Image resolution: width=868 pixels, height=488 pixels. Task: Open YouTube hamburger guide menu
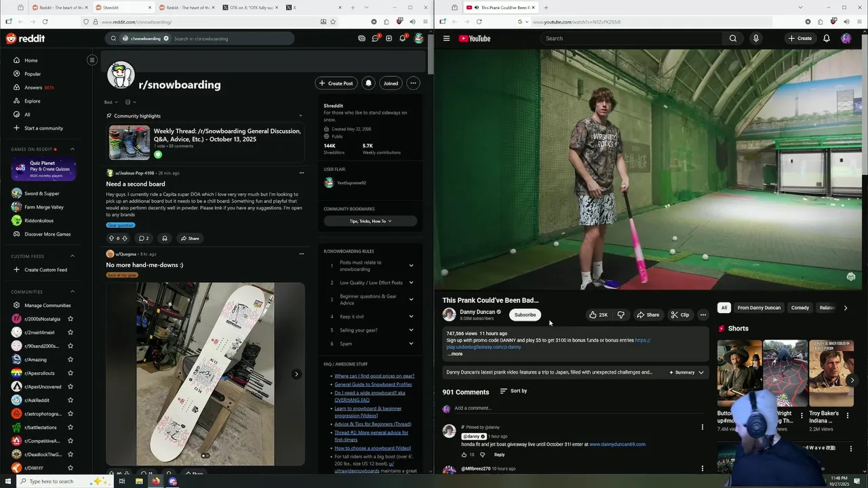point(446,39)
